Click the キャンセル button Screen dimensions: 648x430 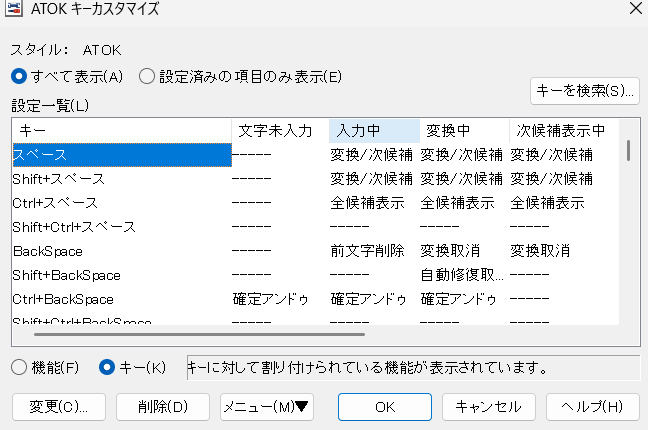click(x=489, y=407)
